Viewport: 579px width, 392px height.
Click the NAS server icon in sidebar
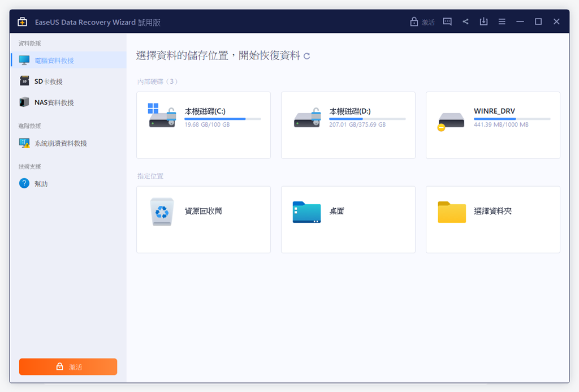click(24, 102)
